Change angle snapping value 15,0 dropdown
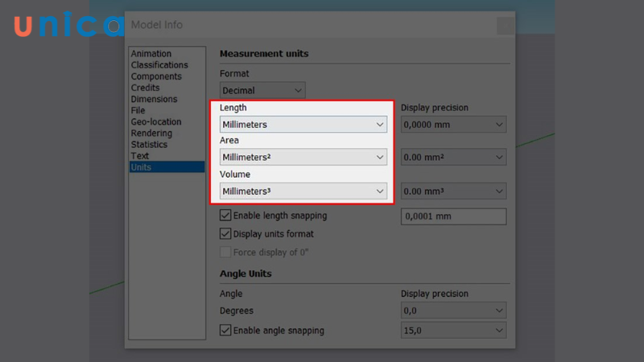 [x=453, y=330]
